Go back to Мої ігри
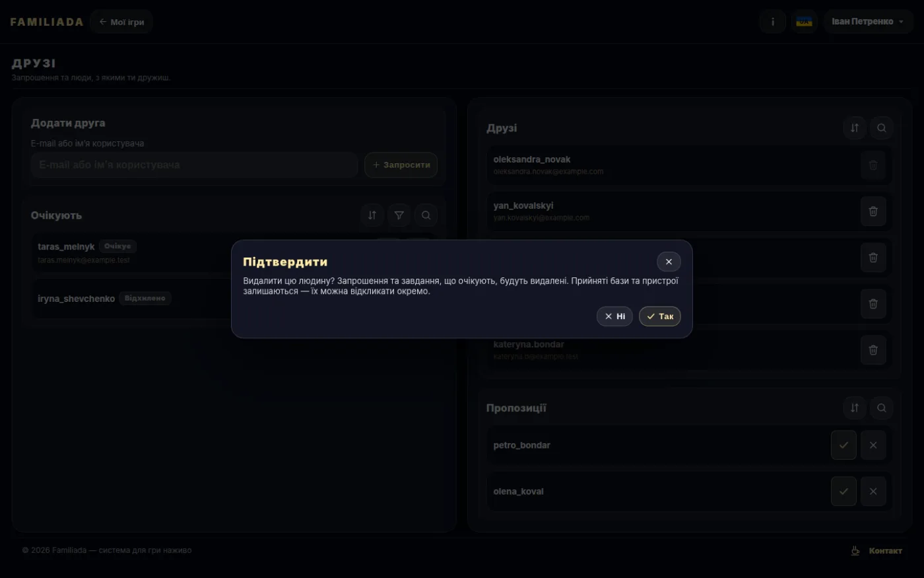The height and width of the screenshot is (578, 924). [x=121, y=22]
